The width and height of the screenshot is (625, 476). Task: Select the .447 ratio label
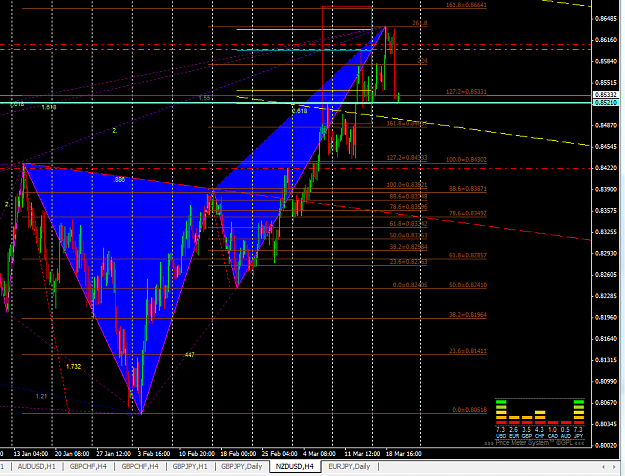(189, 355)
